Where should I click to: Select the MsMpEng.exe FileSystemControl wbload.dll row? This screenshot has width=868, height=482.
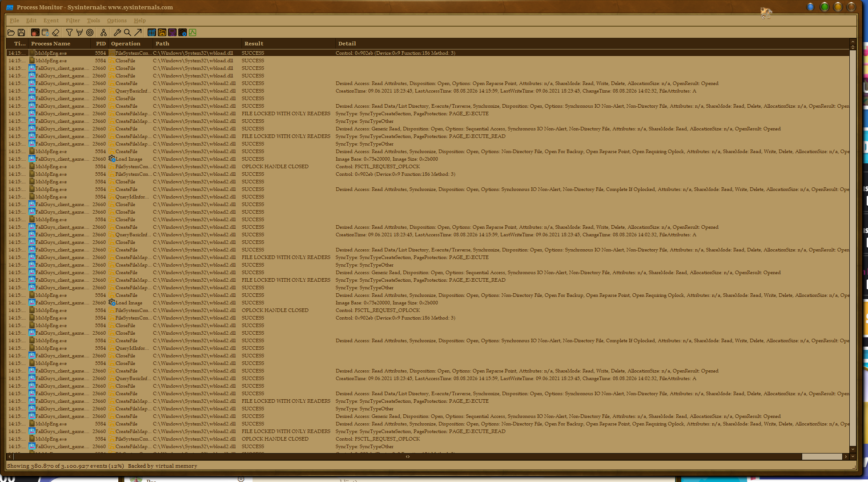pyautogui.click(x=428, y=53)
